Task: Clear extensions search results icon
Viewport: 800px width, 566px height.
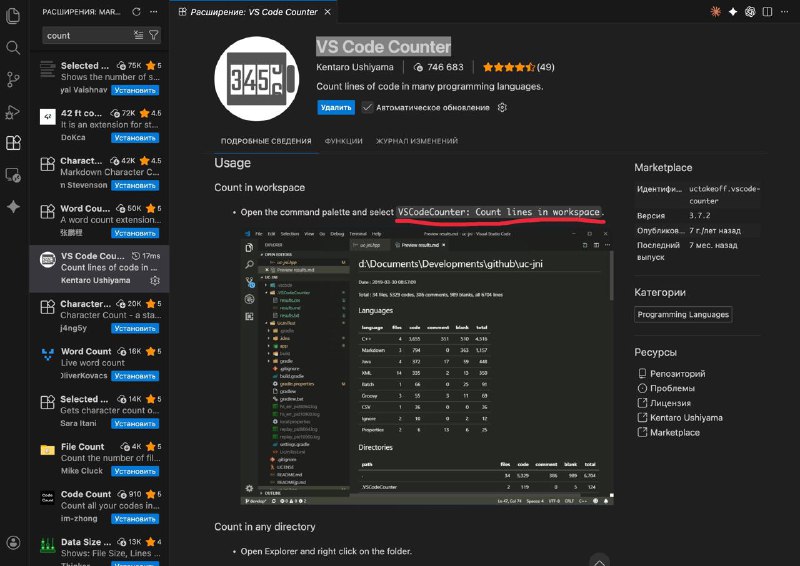Action: tap(138, 35)
